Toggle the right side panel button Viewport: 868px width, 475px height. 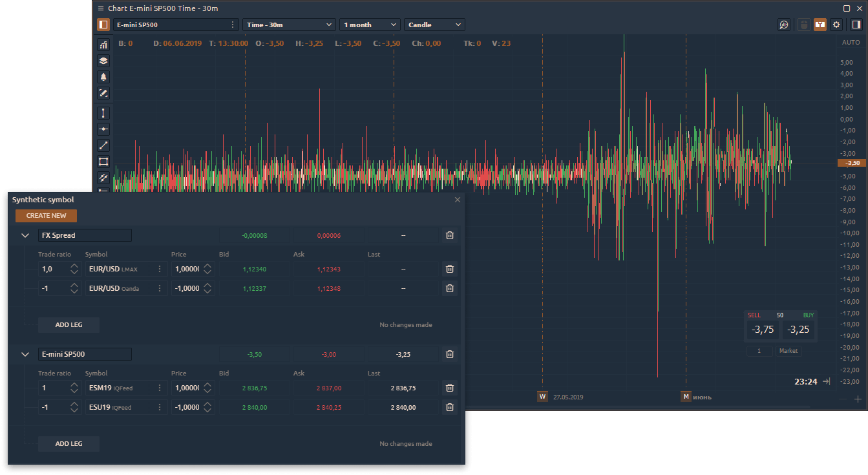[x=856, y=25]
